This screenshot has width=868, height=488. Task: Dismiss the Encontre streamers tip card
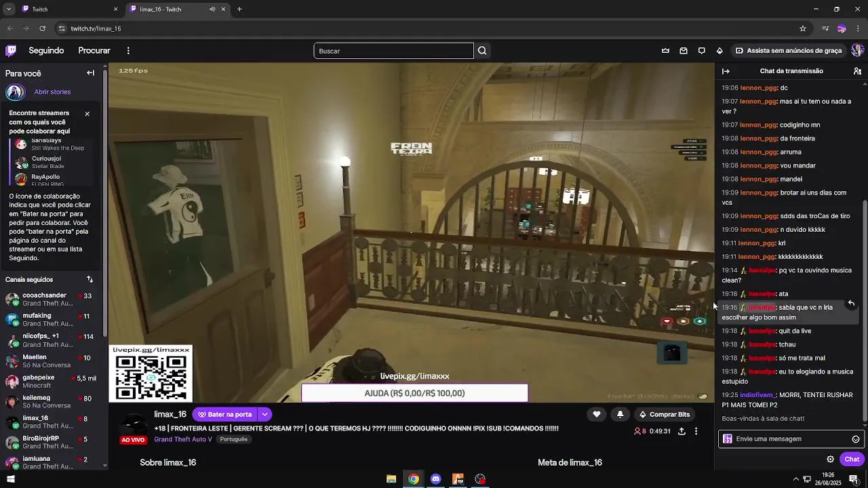point(87,114)
